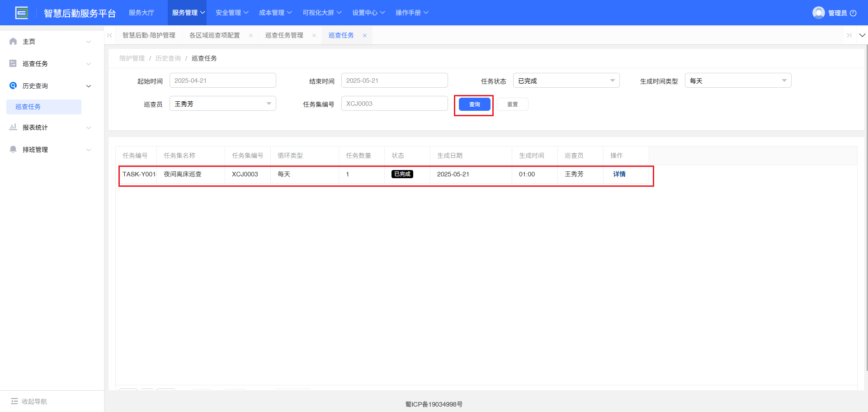This screenshot has height=412, width=868.
Task: Click the 结束时间 date field
Action: coord(394,81)
